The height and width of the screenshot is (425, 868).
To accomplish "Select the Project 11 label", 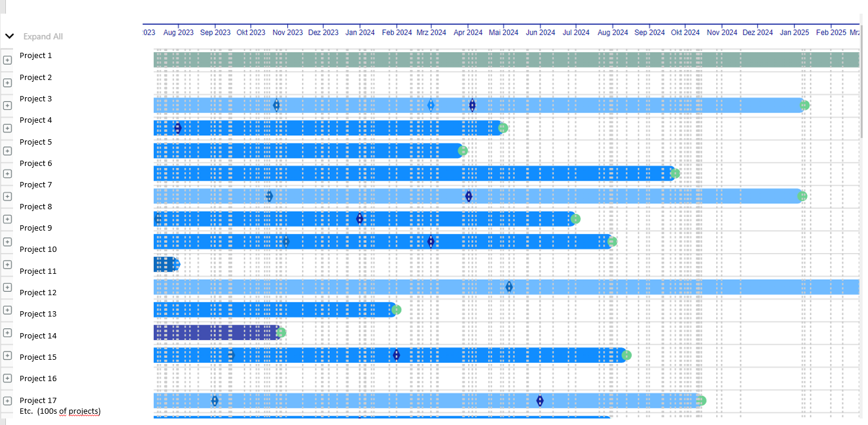I will click(38, 271).
